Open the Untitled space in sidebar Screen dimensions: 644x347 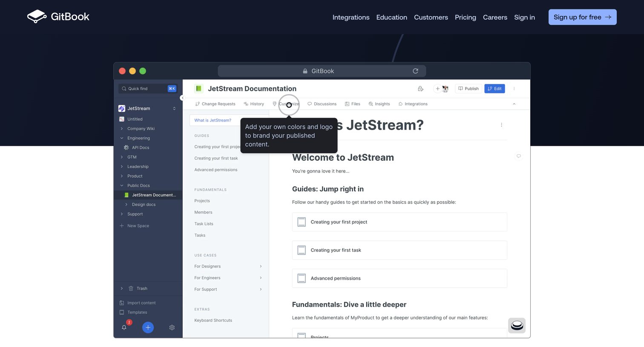pos(135,119)
